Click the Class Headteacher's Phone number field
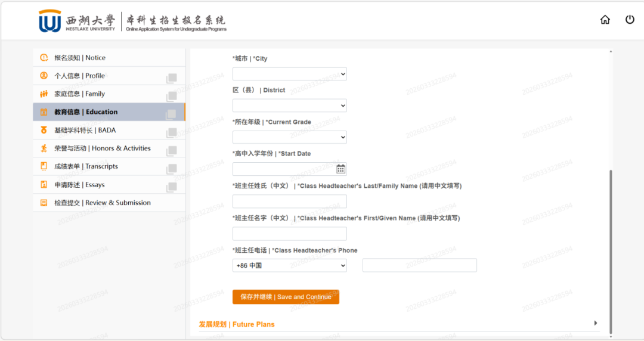The height and width of the screenshot is (341, 644). 420,265
